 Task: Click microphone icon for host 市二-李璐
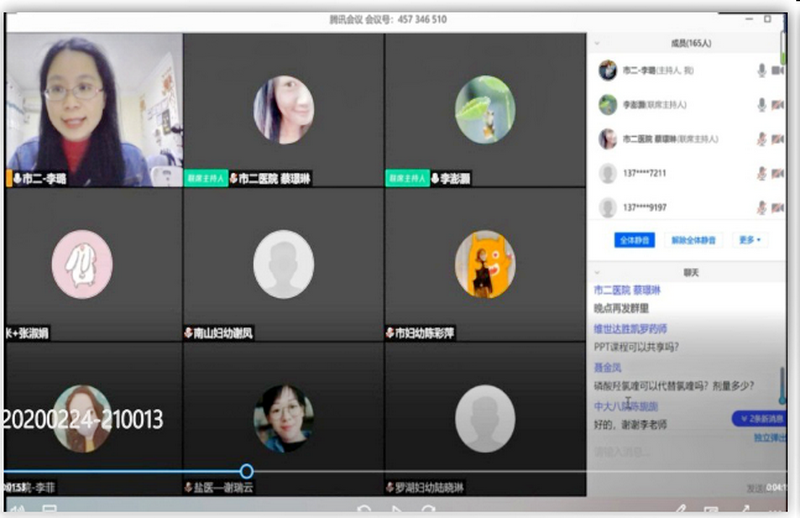(x=762, y=70)
